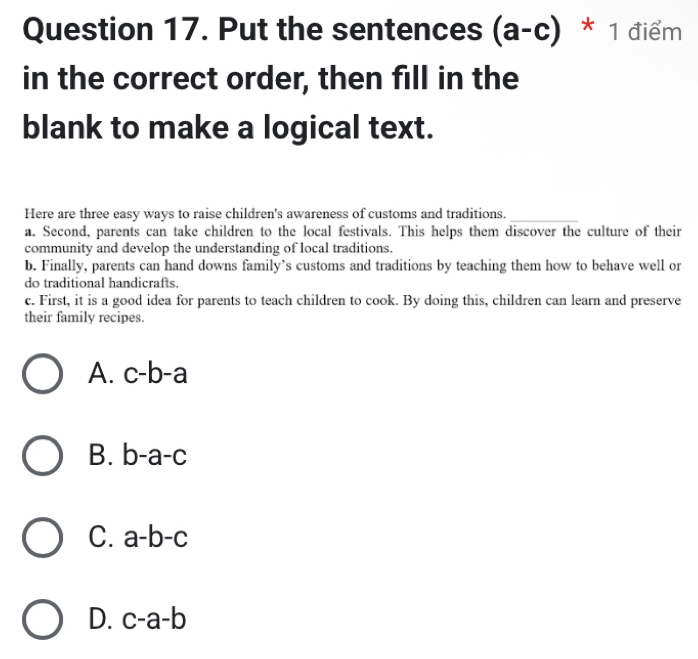This screenshot has width=698, height=659.
Task: Click the 'B. b-a-c' answer text
Action: tap(138, 455)
